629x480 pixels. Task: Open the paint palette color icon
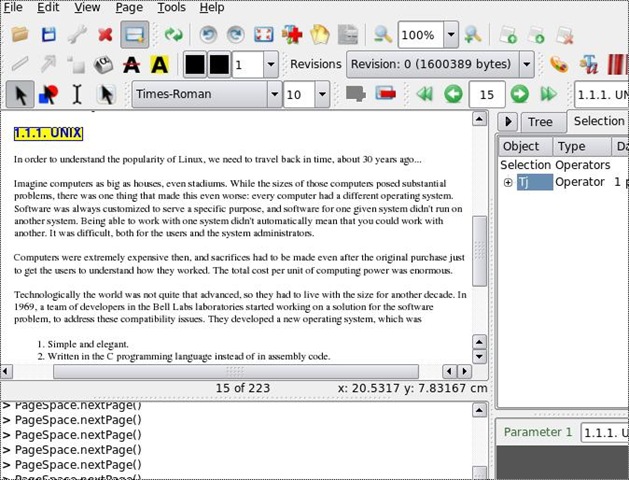[x=559, y=64]
